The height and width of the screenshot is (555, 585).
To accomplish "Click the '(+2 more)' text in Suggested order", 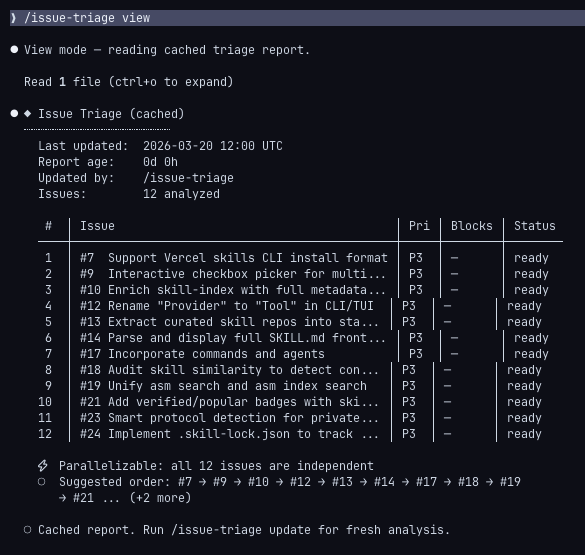I will [160, 498].
